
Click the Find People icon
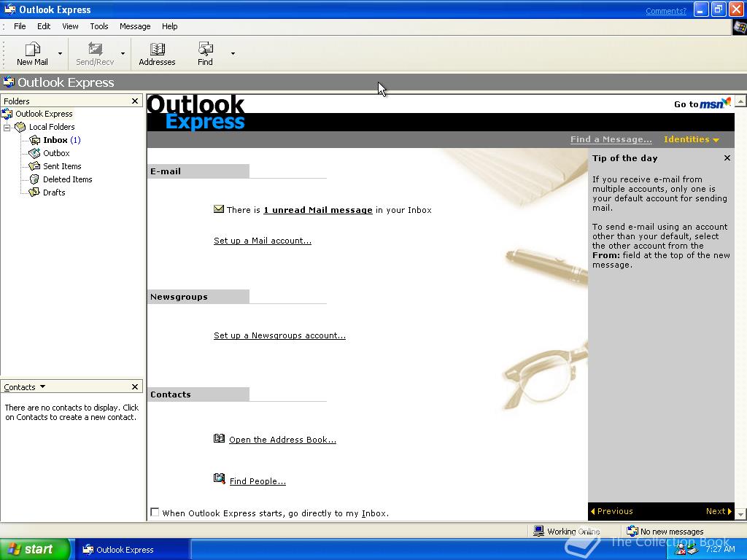click(219, 478)
